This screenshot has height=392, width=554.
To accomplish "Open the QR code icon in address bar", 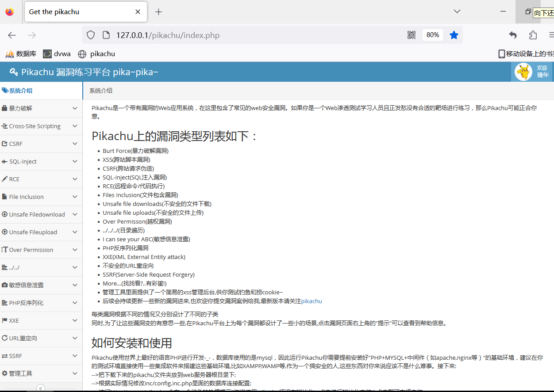I will 412,35.
